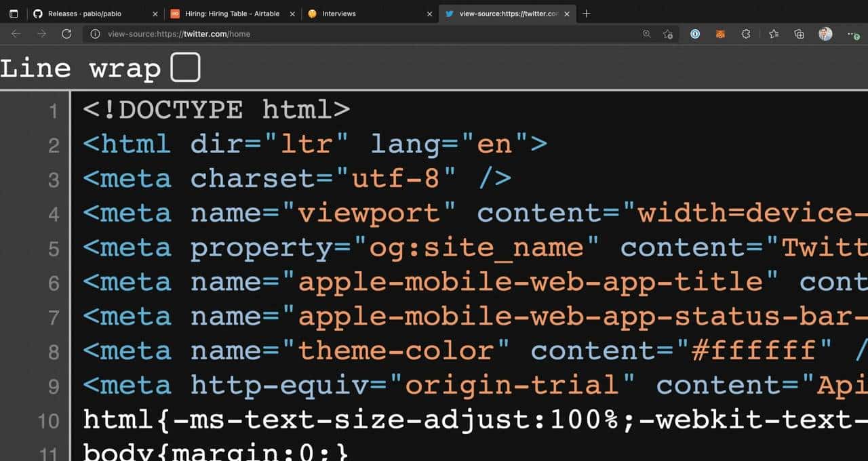Click the address bar showing twitter.com/home
868x461 pixels.
366,34
